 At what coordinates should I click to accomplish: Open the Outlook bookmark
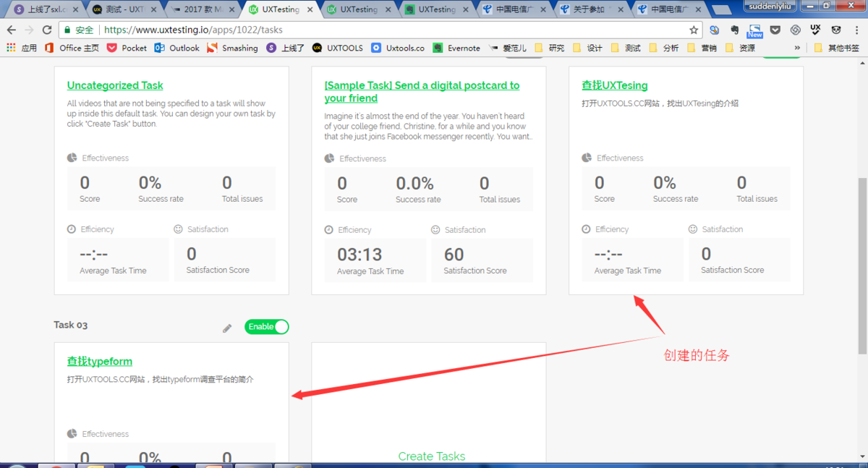point(177,48)
